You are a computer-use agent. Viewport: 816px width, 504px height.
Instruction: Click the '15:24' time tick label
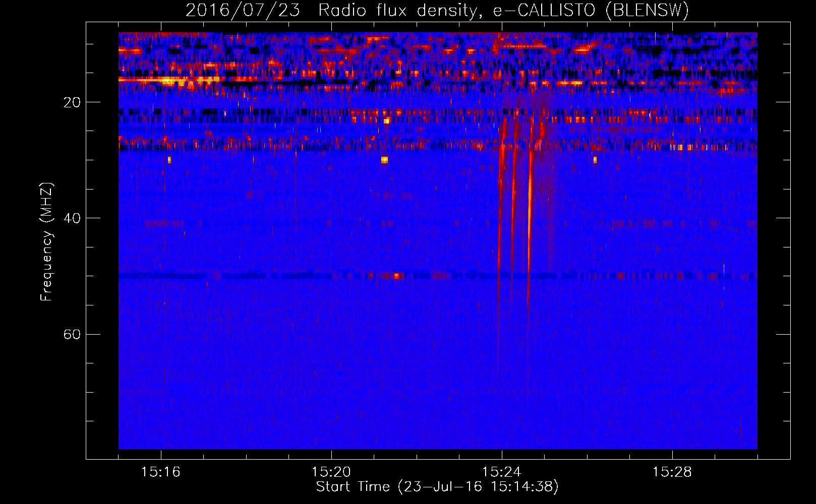tap(502, 472)
